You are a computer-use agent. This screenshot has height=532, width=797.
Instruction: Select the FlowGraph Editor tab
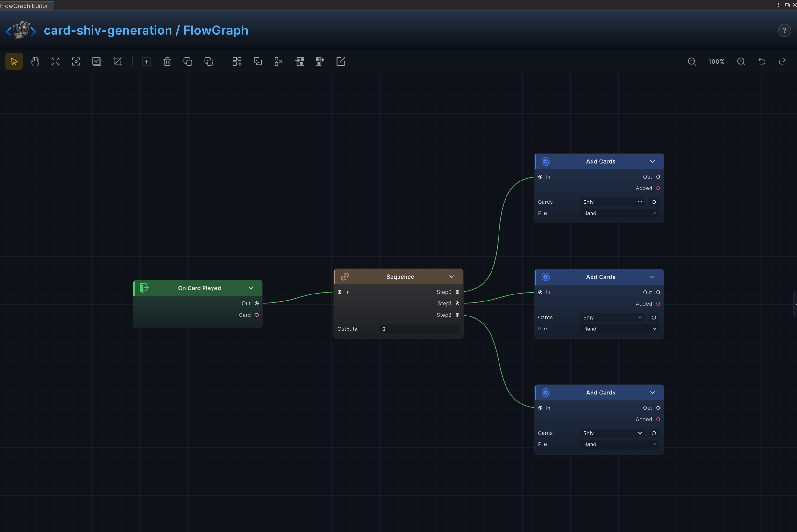click(x=25, y=6)
